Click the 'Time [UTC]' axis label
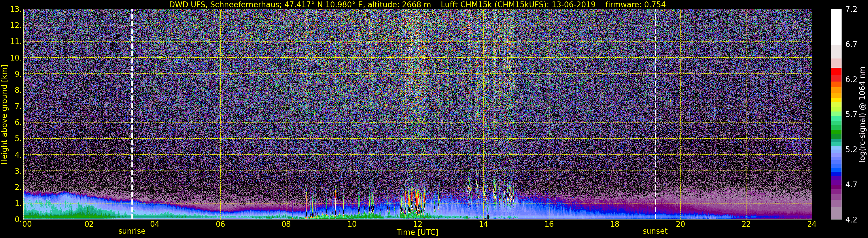Viewport: 868px width, 238px height. point(417,232)
